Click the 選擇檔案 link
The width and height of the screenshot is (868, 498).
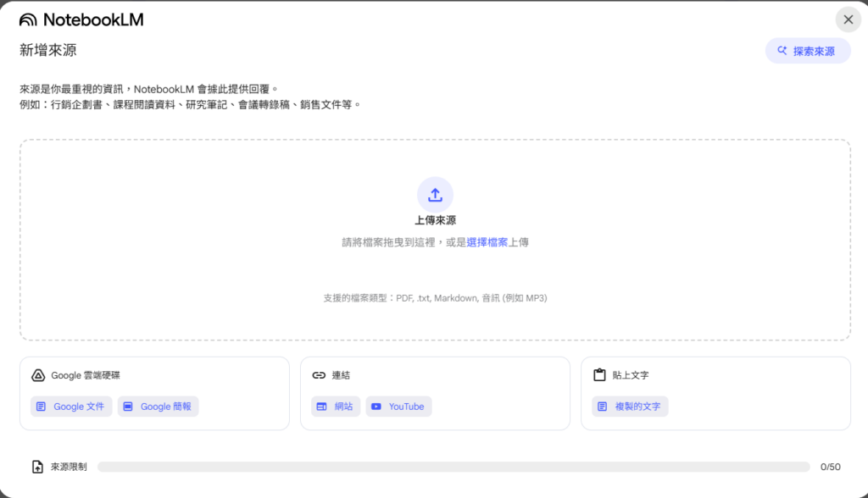(x=487, y=242)
